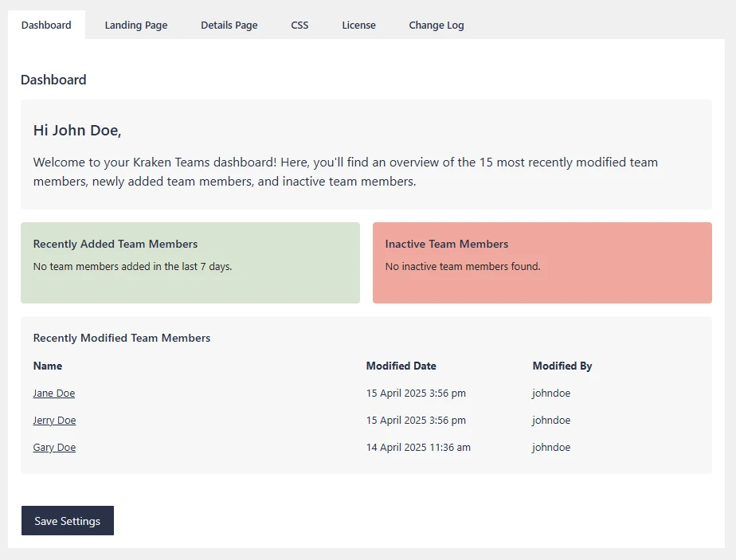Click the Inactive Team Members panel
Screen dimensions: 736x560
542,262
